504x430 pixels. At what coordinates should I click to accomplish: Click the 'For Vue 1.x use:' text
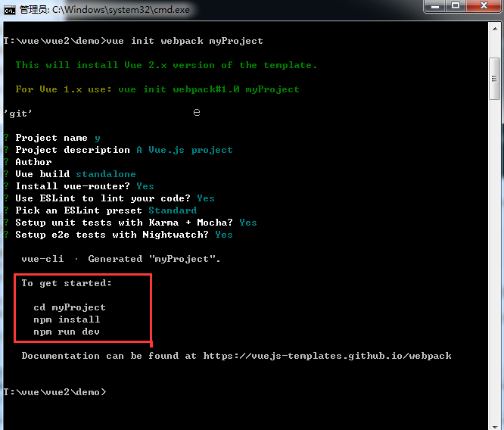[64, 89]
